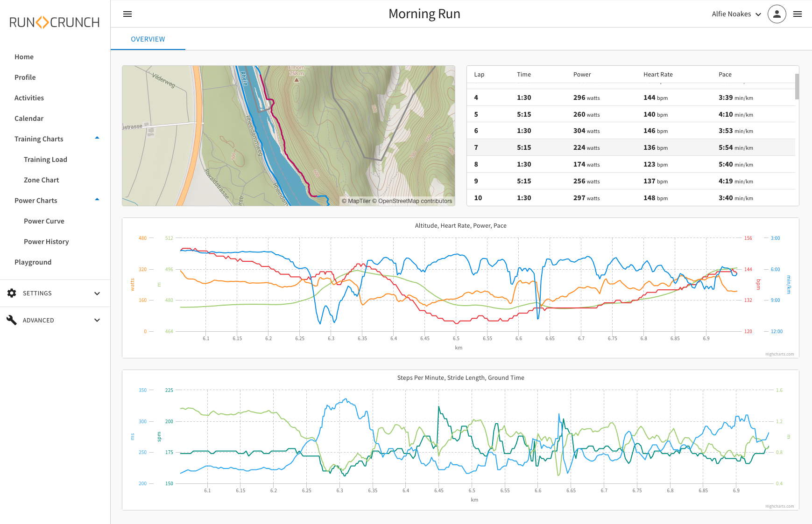Viewport: 812px width, 524px height.
Task: Select lap 8 power 174 watts
Action: (x=586, y=164)
